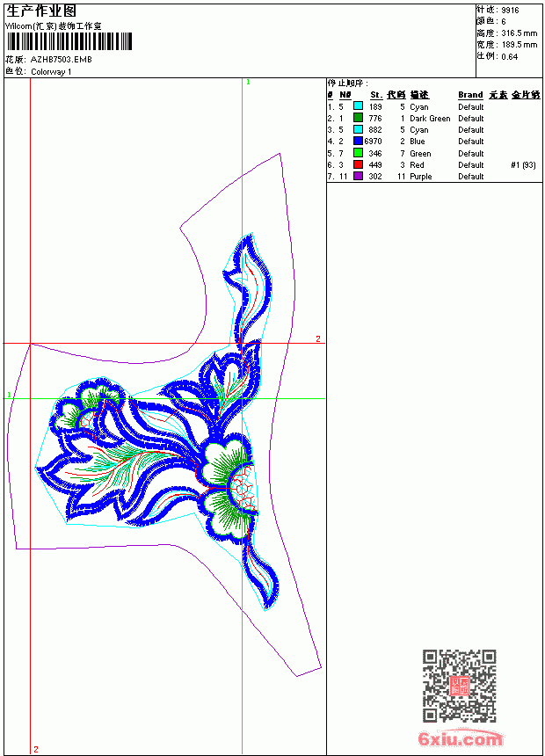
Task: Click the Colorway 1 label
Action: tap(51, 72)
